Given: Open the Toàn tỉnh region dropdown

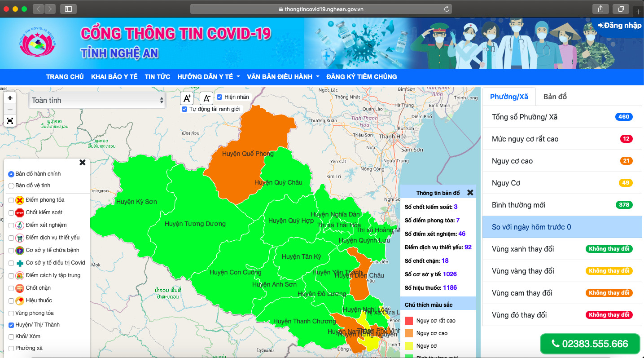Looking at the screenshot, I should tap(97, 101).
